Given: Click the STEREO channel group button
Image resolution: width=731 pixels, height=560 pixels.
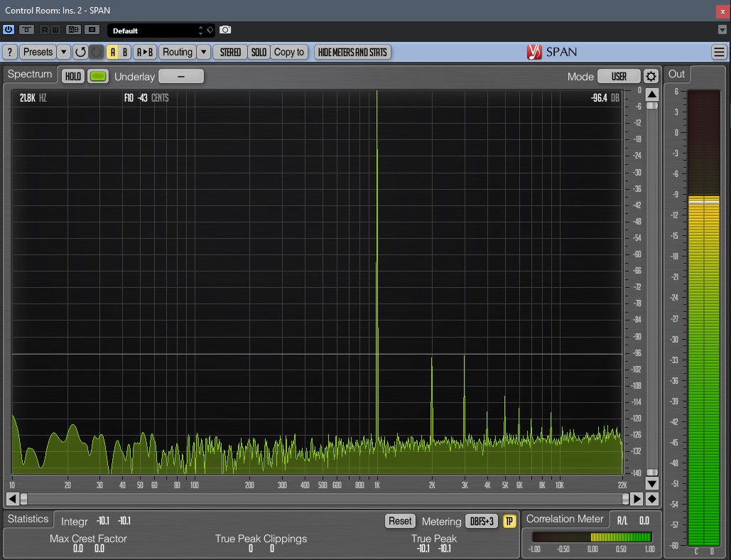Looking at the screenshot, I should (x=230, y=52).
